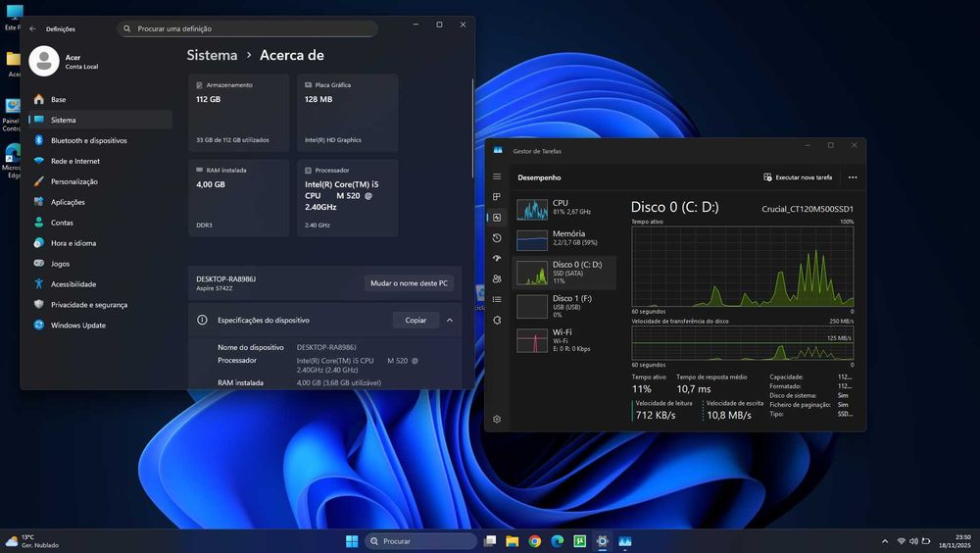Open Users icon in Task Manager

(x=497, y=279)
